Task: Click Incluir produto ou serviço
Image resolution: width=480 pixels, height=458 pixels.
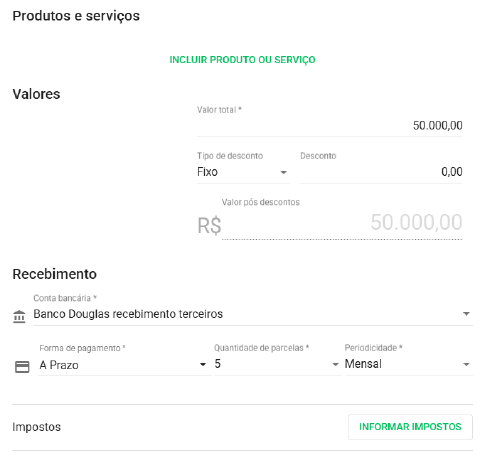Action: pos(242,60)
